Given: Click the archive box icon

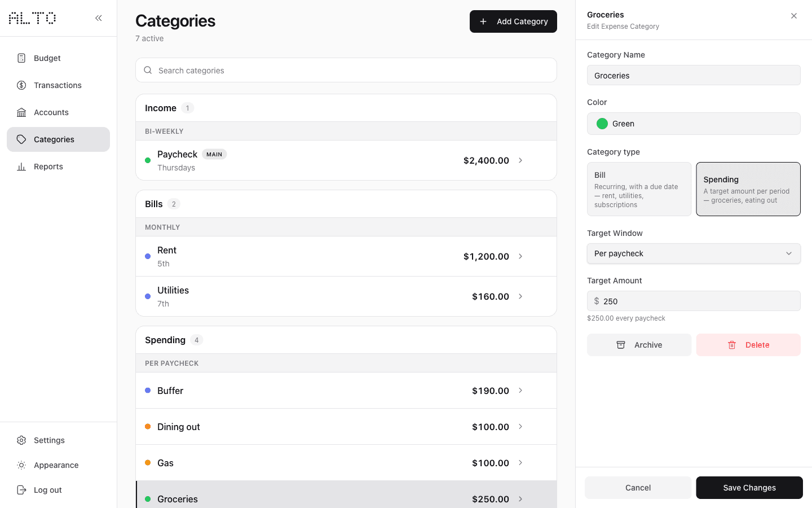Looking at the screenshot, I should click(x=621, y=345).
